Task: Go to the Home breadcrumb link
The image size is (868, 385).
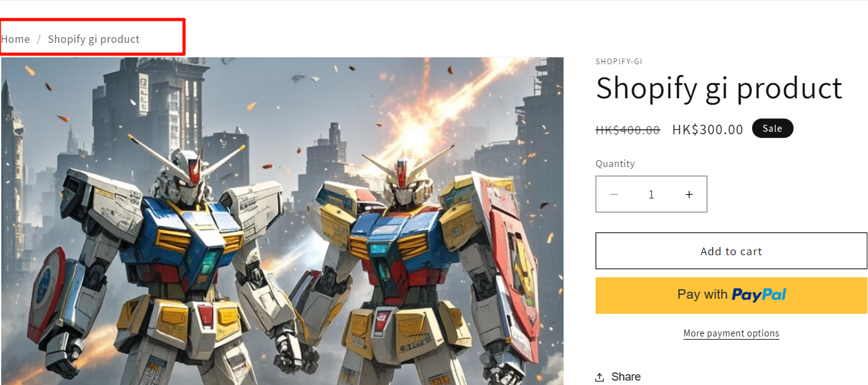Action: coord(15,39)
